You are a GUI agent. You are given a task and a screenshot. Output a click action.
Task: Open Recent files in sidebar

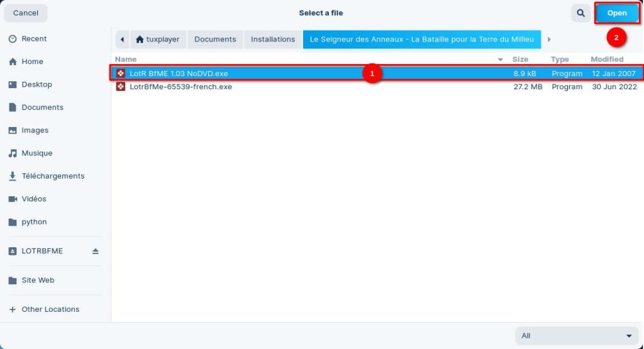33,39
